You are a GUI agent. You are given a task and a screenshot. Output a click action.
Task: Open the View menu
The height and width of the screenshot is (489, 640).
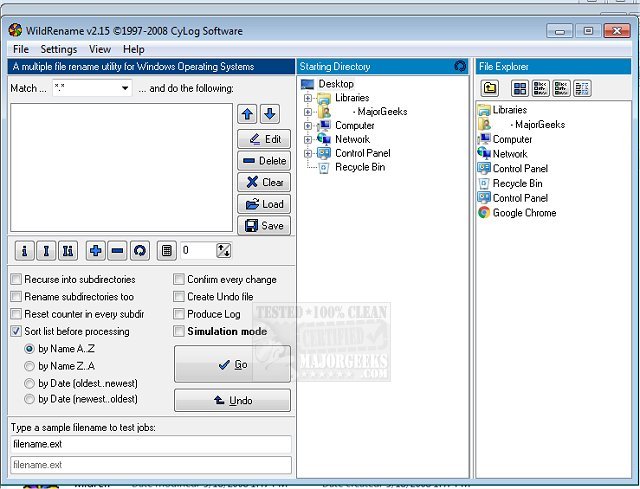[100, 49]
